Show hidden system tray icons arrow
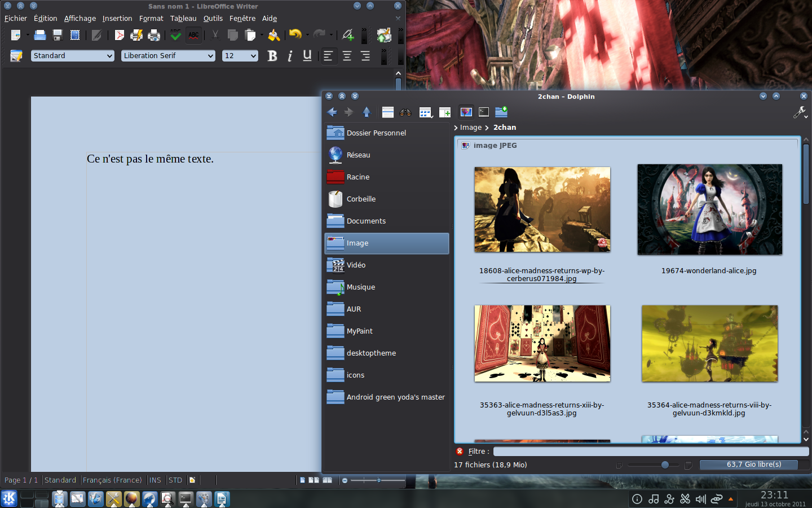 (x=731, y=499)
